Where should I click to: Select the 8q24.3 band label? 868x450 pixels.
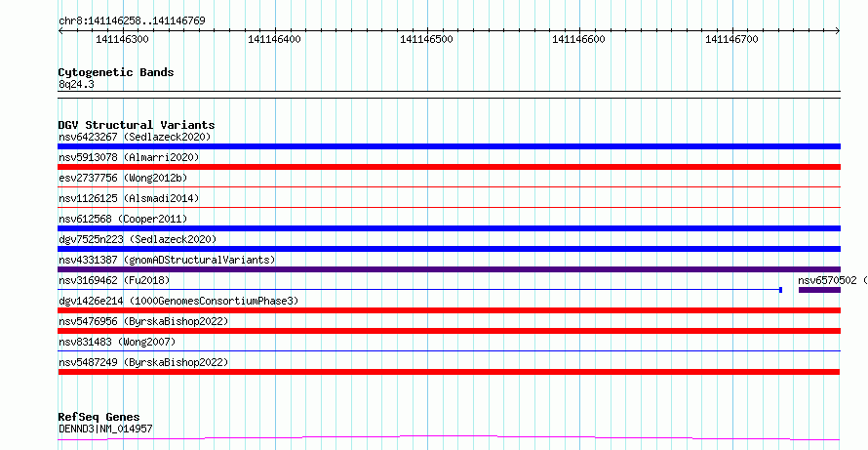coord(76,85)
